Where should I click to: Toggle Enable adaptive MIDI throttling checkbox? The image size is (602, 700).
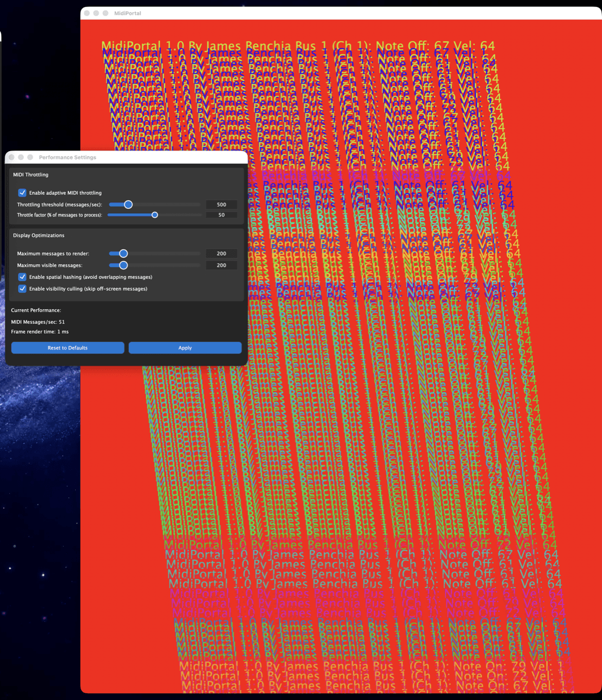click(x=22, y=192)
